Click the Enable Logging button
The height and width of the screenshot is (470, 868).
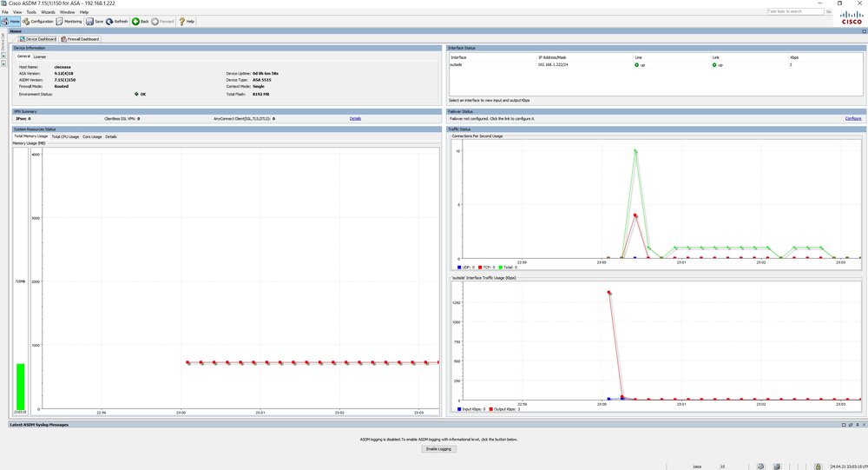(x=438, y=449)
